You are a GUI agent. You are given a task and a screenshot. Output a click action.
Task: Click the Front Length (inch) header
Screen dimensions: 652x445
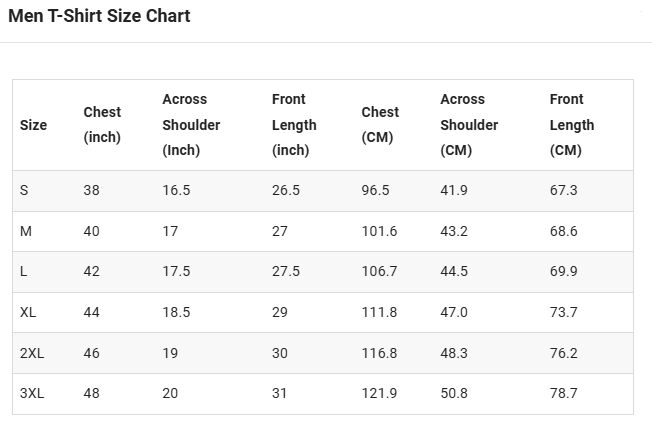pos(294,125)
